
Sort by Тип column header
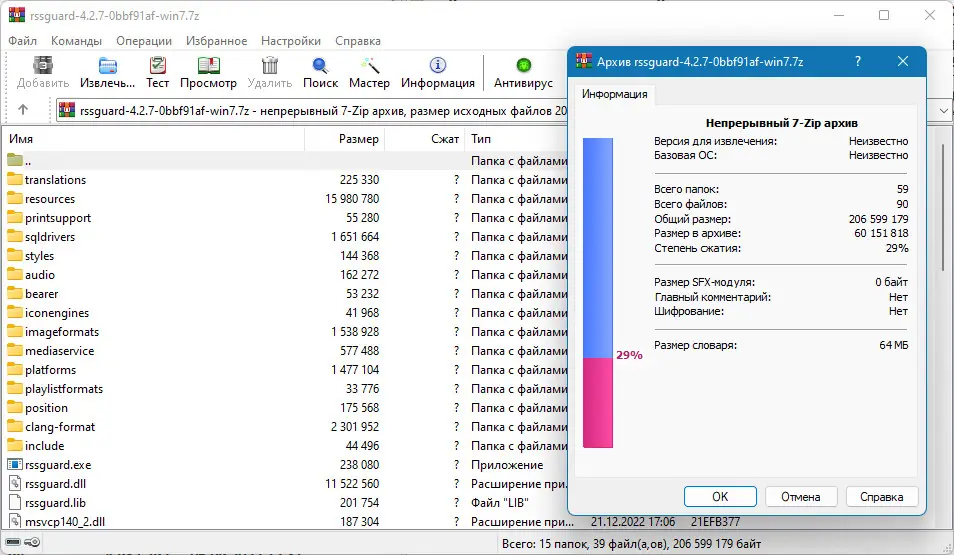tap(516, 139)
